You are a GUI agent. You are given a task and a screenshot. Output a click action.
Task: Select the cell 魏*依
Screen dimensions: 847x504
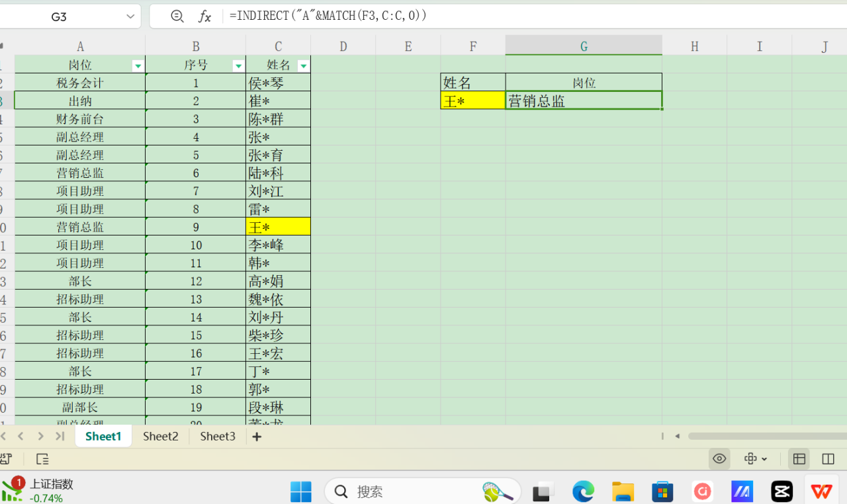(278, 300)
